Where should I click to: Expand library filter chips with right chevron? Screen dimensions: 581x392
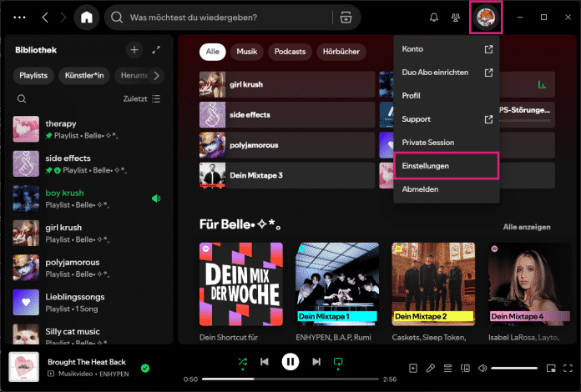[x=157, y=76]
